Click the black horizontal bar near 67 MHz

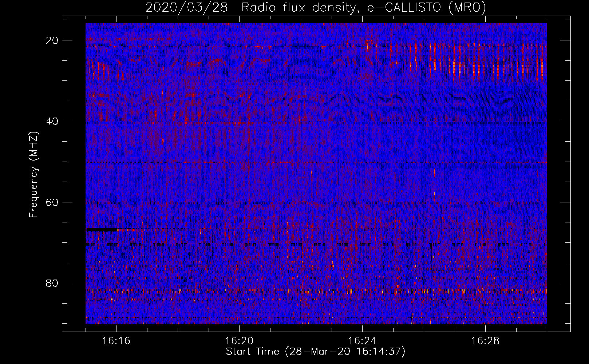pos(102,230)
